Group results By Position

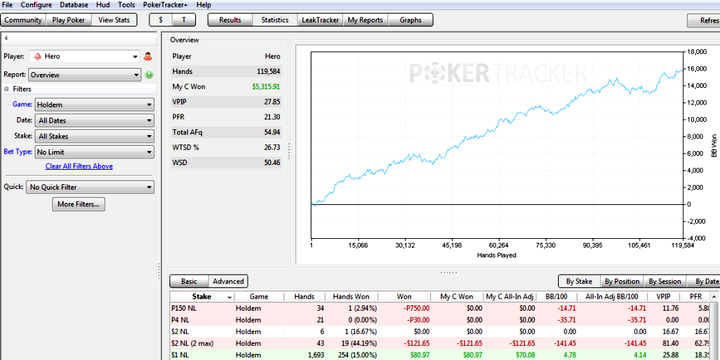pyautogui.click(x=622, y=281)
